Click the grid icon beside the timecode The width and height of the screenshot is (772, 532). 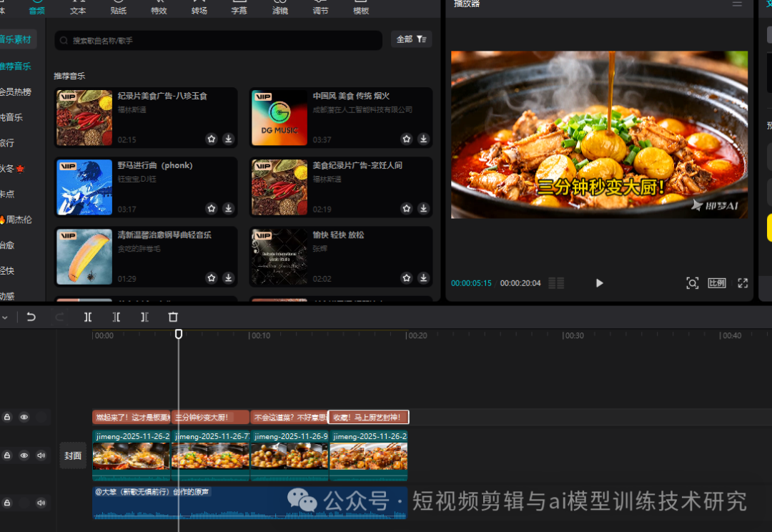(x=556, y=283)
